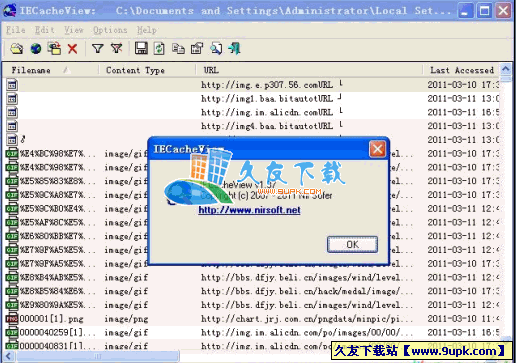
Task: Click file icon of img.e.p307.56.com row
Action: pos(12,85)
